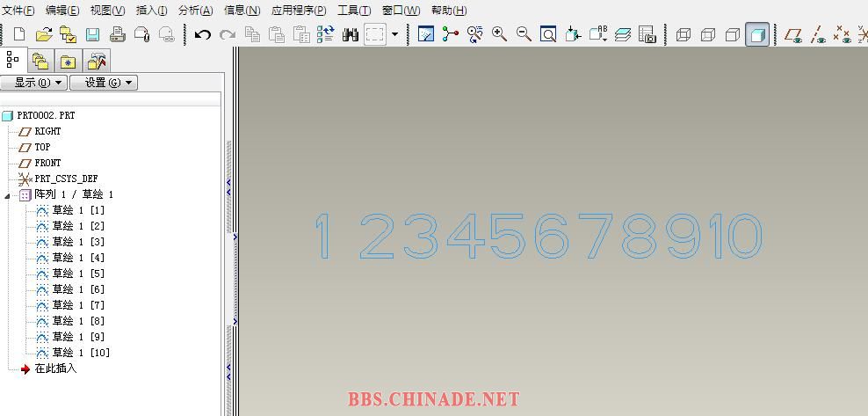868x416 pixels.
Task: Open the saved view list dropdown
Action: click(x=598, y=35)
